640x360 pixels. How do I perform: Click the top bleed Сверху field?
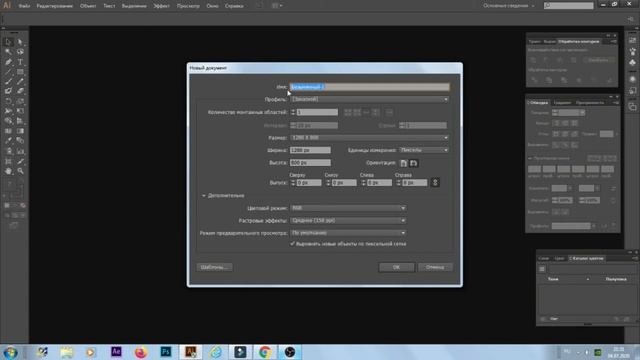coord(309,182)
